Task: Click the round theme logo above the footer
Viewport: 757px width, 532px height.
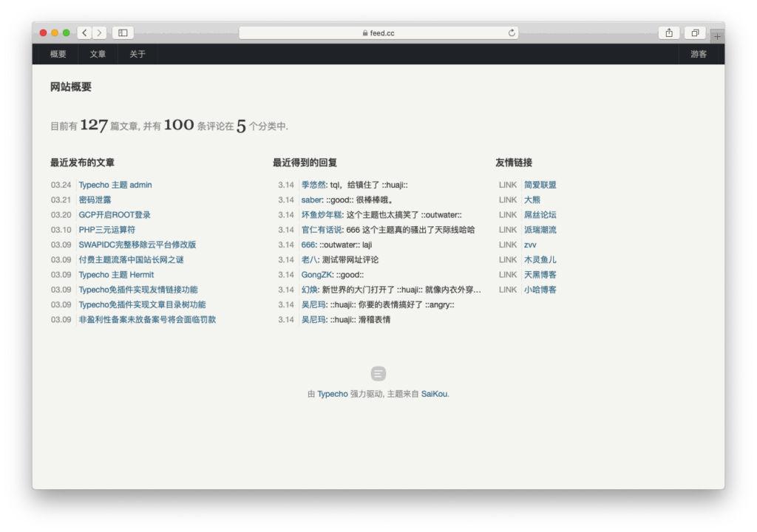Action: click(x=378, y=373)
